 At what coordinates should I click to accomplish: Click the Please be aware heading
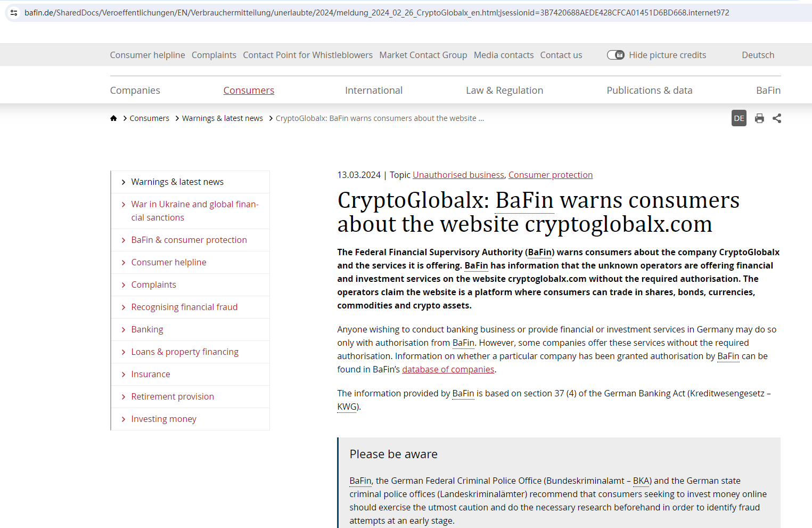pyautogui.click(x=393, y=454)
